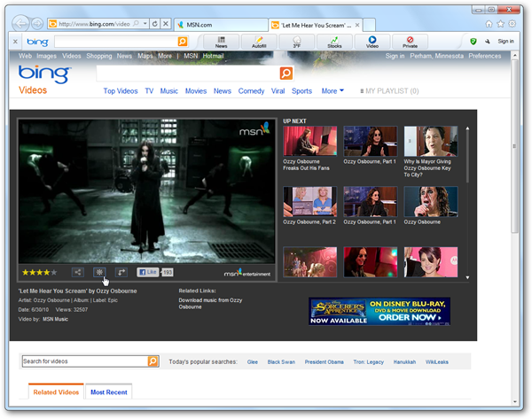Viewport: 532px width, 419px height.
Task: Click the Video button in Bing toolbar
Action: click(x=372, y=42)
